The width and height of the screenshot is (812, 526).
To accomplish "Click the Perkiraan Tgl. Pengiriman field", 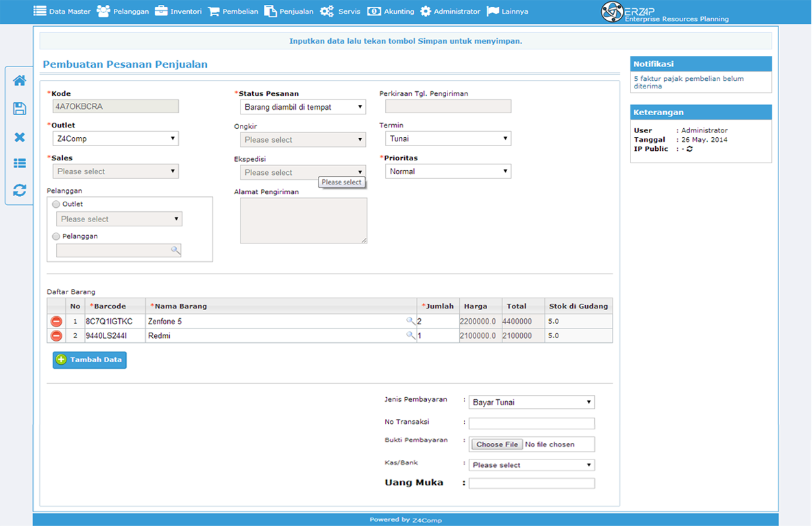I will 448,106.
